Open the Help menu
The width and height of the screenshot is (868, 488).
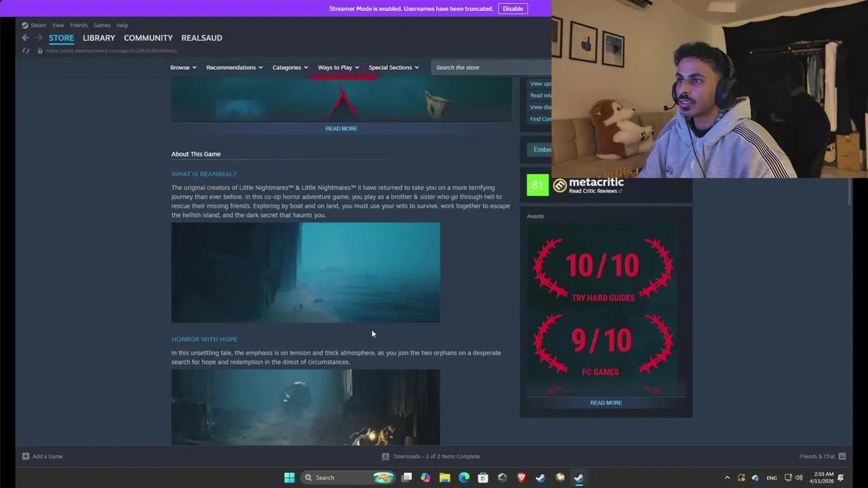[122, 25]
